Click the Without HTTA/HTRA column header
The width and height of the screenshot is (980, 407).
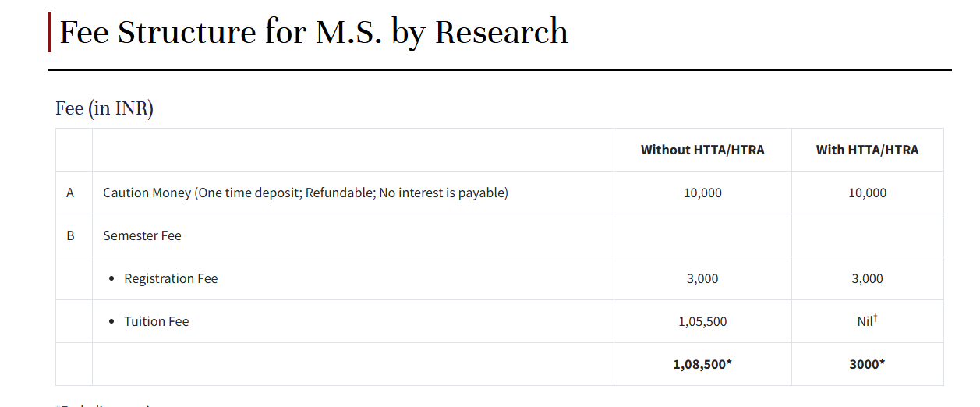pyautogui.click(x=702, y=150)
